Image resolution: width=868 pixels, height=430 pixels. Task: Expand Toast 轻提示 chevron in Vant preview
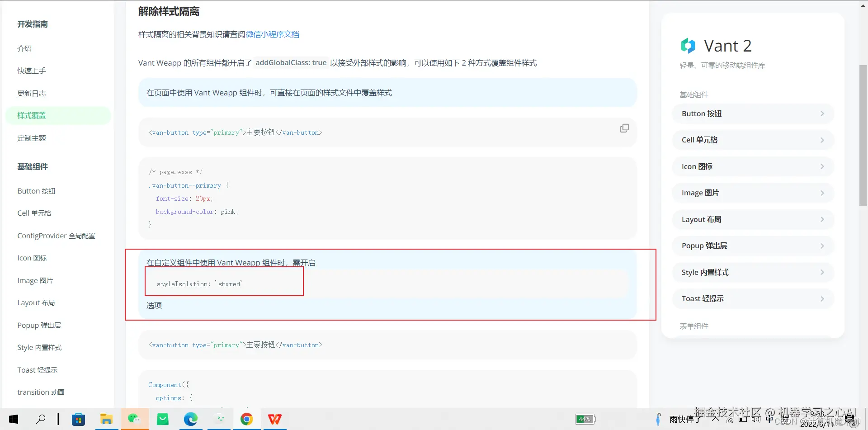[x=822, y=299]
